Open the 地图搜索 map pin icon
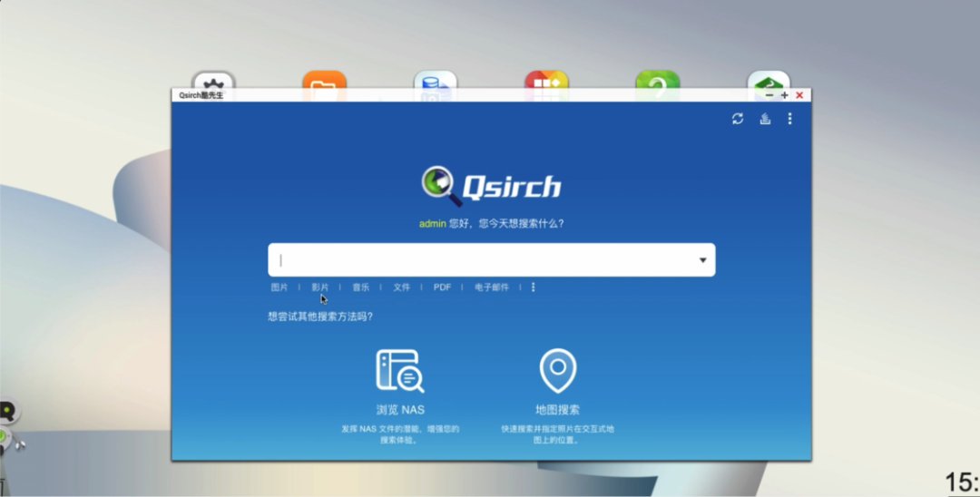 point(557,371)
